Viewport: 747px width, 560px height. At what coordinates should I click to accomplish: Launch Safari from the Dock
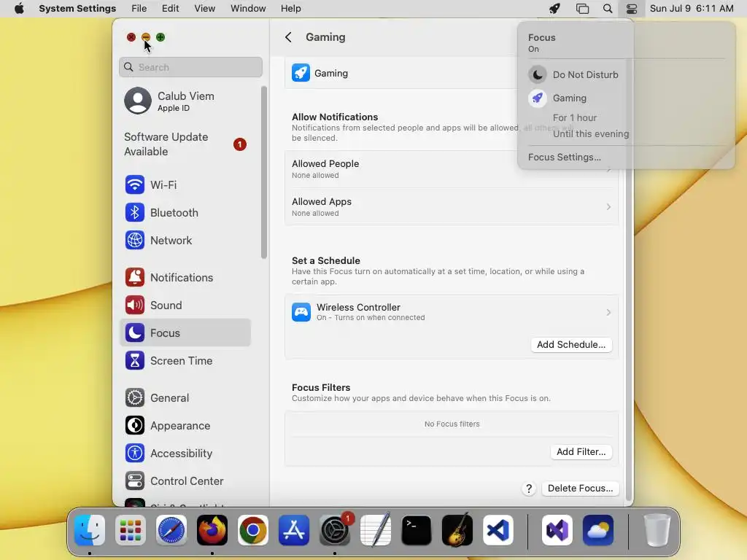171,530
